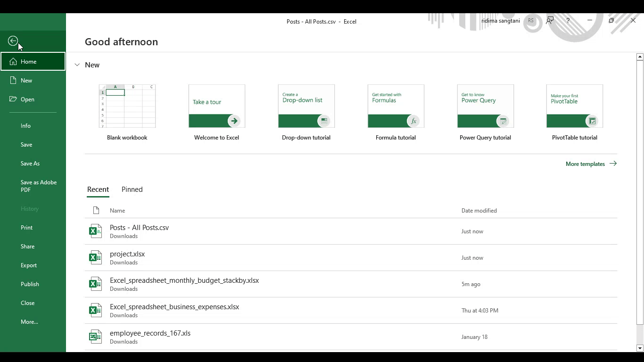Viewport: 644px width, 362px height.
Task: Open the Power Query tutorial template
Action: (x=486, y=113)
